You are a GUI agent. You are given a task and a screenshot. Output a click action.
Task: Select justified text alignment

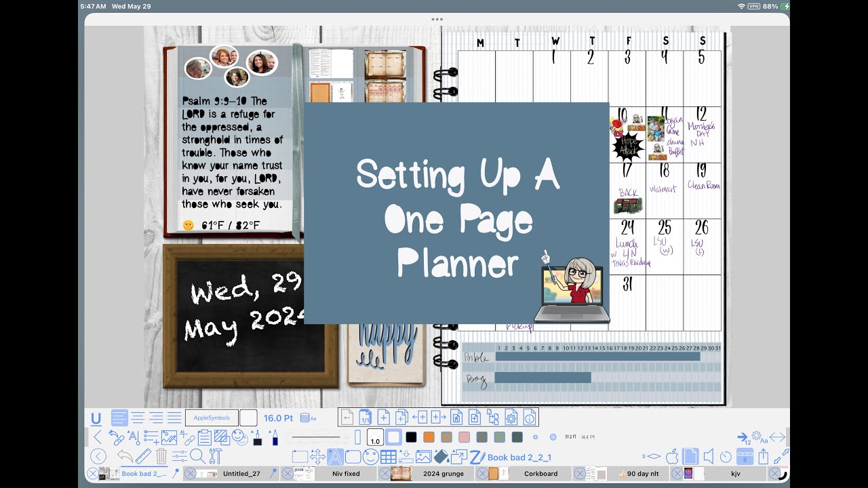174,418
